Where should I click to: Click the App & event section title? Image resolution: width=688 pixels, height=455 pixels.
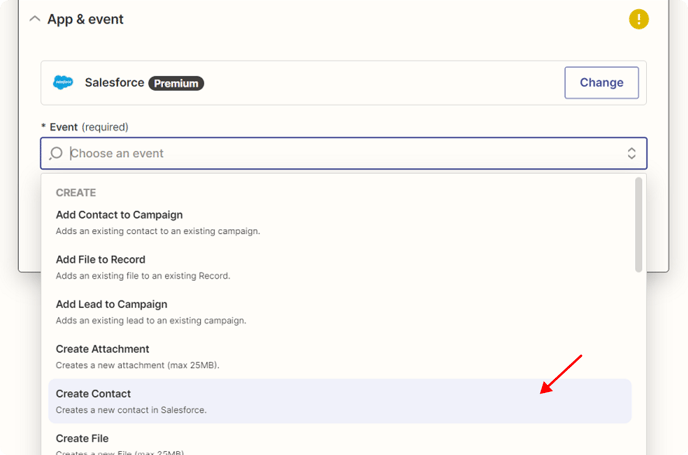pyautogui.click(x=86, y=19)
